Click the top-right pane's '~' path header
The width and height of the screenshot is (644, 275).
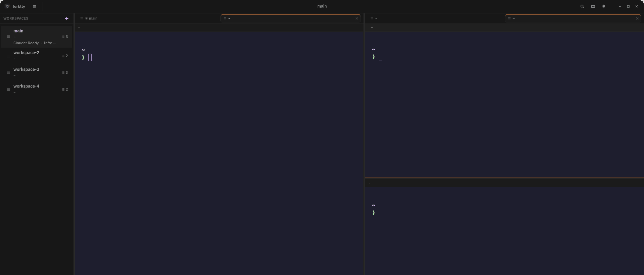coord(372,28)
